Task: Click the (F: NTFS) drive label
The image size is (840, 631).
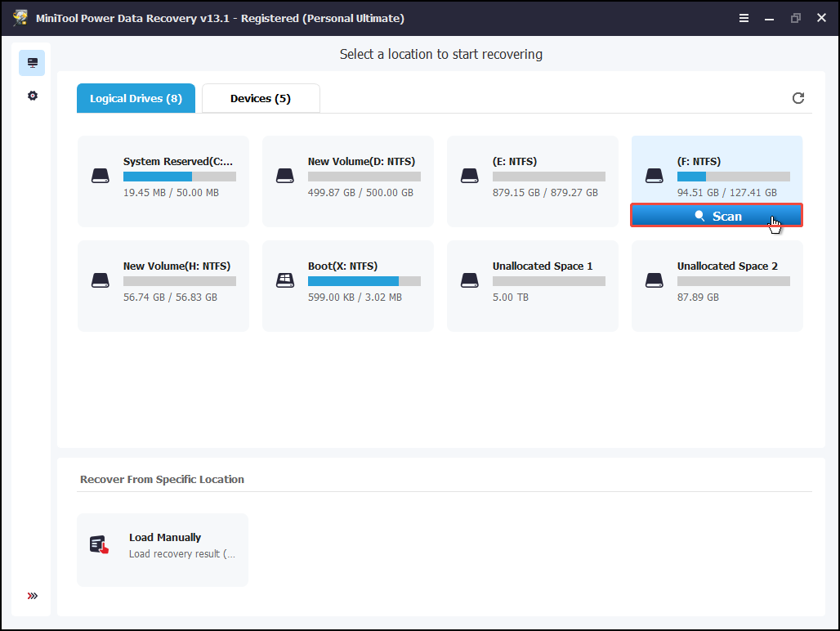Action: pos(699,161)
